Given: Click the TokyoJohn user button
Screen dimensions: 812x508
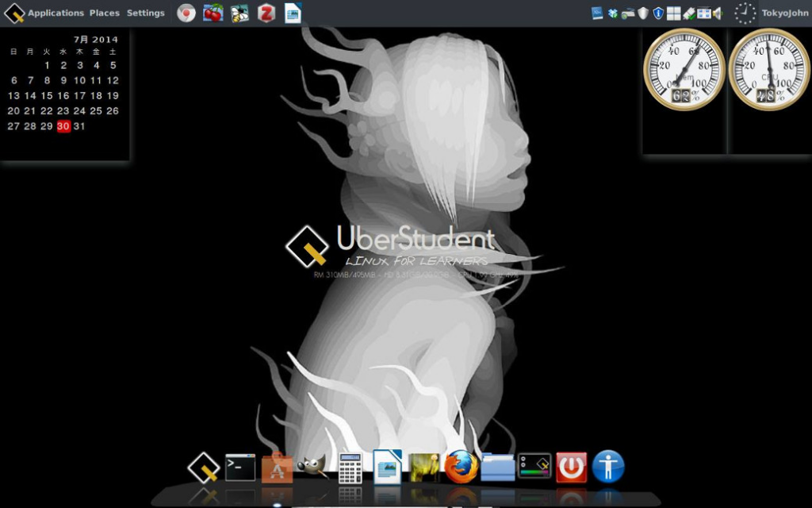Looking at the screenshot, I should tap(785, 13).
